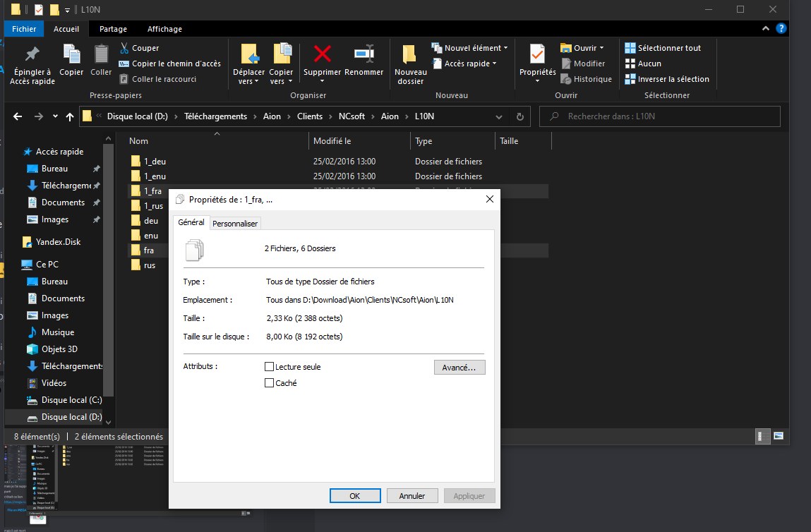Switch to the Accueil ribbon tab
Screen dimensions: 811x532
pos(66,29)
